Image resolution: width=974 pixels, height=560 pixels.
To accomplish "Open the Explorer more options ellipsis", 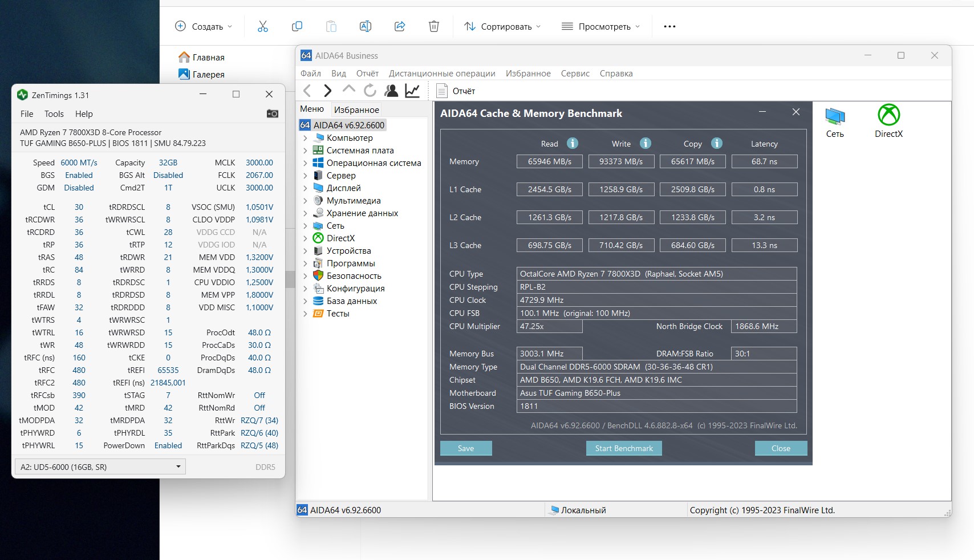I will tap(670, 26).
